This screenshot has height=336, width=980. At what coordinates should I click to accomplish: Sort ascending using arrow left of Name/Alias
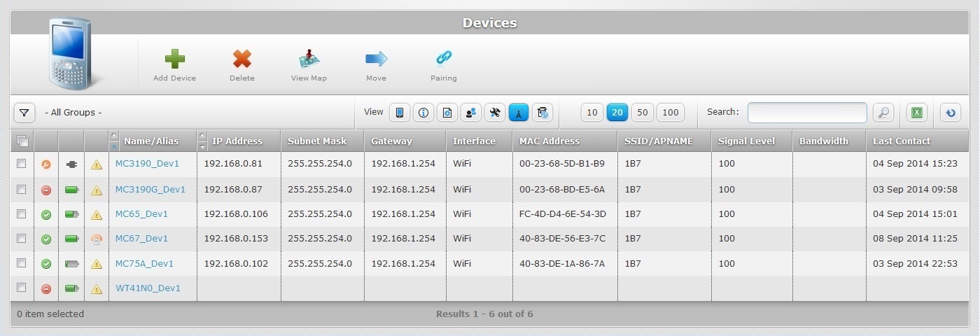tap(114, 136)
